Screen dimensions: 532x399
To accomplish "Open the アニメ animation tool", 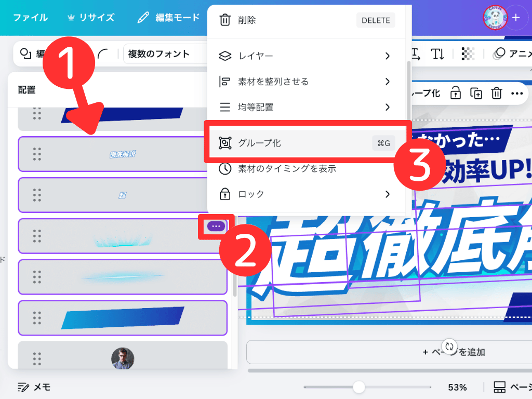I will (512, 54).
